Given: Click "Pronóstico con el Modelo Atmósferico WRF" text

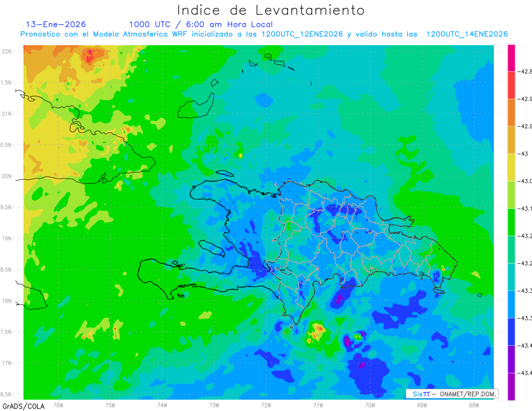Looking at the screenshot, I should click(x=104, y=34).
